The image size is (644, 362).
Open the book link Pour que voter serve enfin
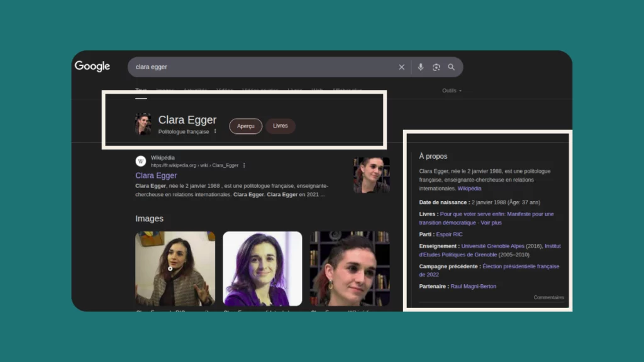(486, 218)
